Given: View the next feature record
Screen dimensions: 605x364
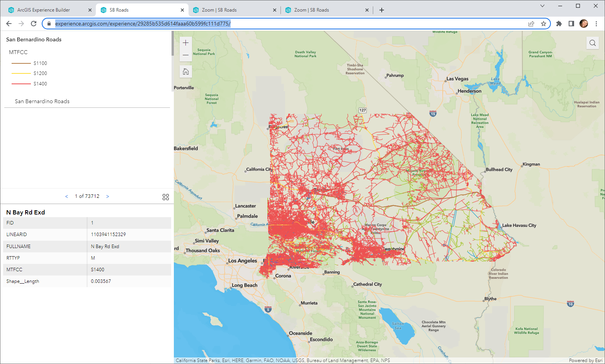Looking at the screenshot, I should pyautogui.click(x=107, y=196).
